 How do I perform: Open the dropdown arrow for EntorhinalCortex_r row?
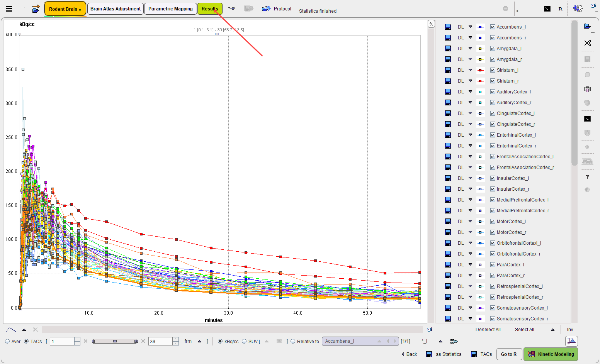470,146
